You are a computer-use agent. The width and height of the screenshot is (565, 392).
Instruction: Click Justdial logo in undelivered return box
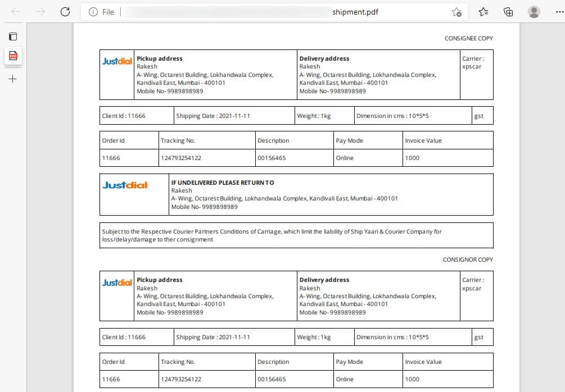click(125, 185)
